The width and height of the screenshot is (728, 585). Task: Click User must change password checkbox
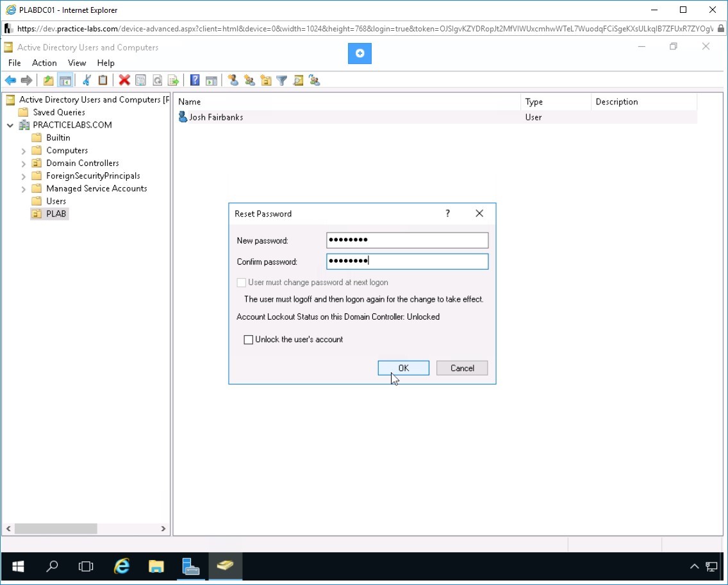click(x=242, y=283)
